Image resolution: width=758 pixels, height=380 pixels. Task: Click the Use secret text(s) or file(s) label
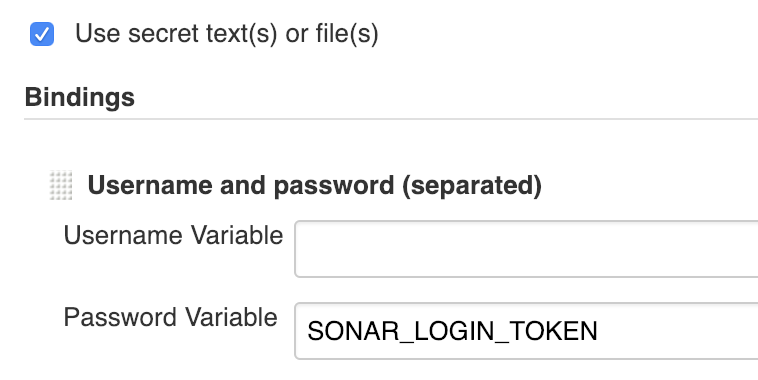point(227,34)
